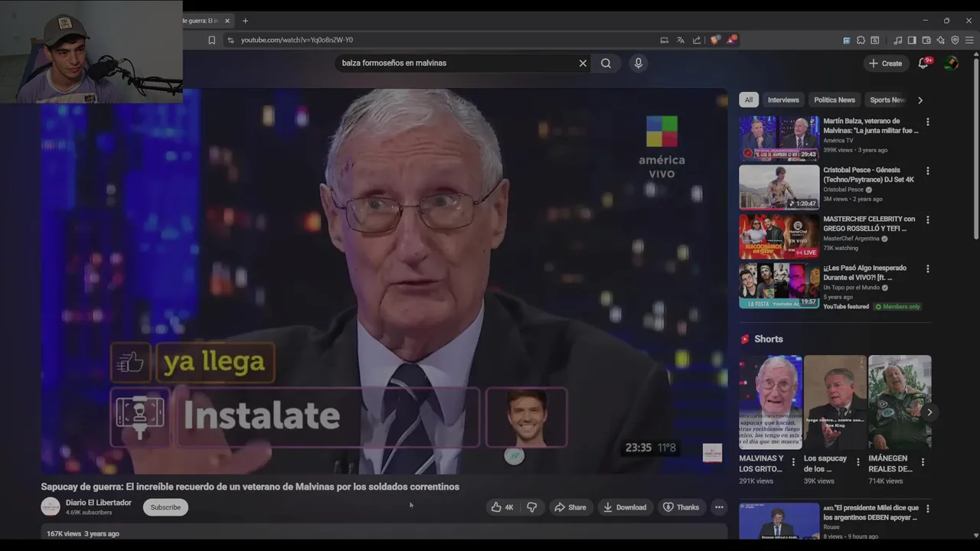
Task: Click the channel watermark in the video corner
Action: point(712,453)
